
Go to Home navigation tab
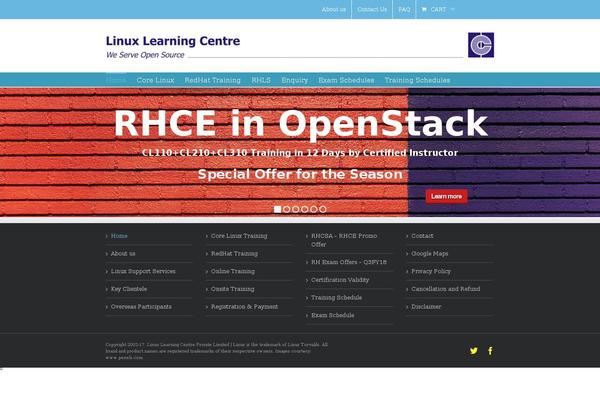point(116,80)
